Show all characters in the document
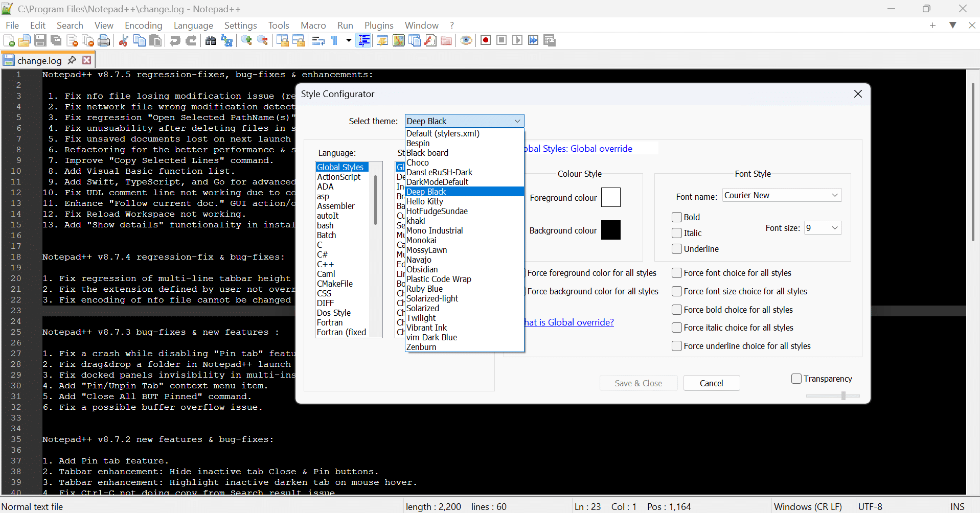980x513 pixels. [333, 40]
